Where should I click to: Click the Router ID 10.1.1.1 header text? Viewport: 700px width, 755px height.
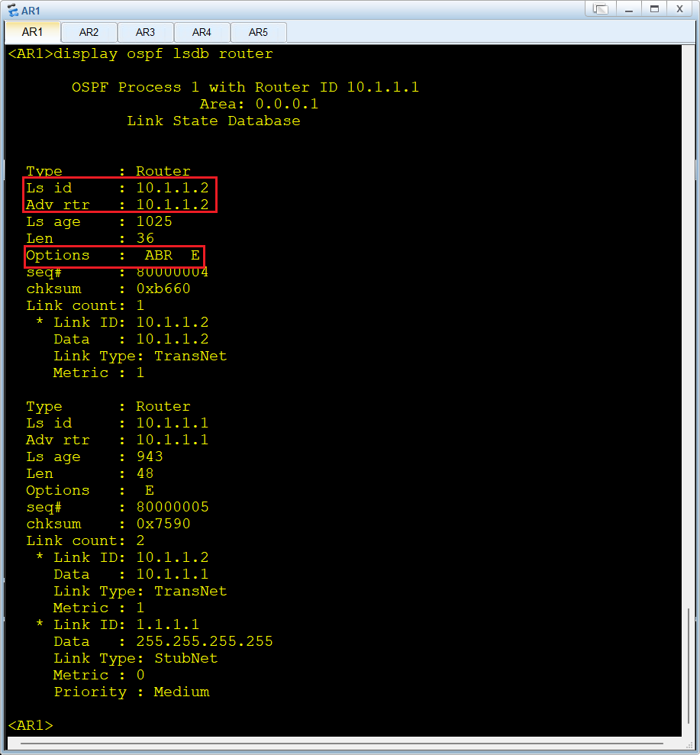point(337,87)
